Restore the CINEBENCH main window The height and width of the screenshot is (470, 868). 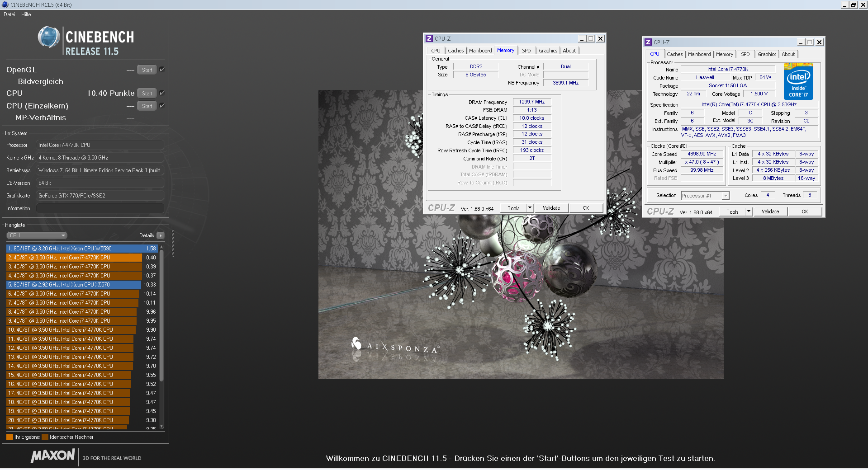point(853,5)
